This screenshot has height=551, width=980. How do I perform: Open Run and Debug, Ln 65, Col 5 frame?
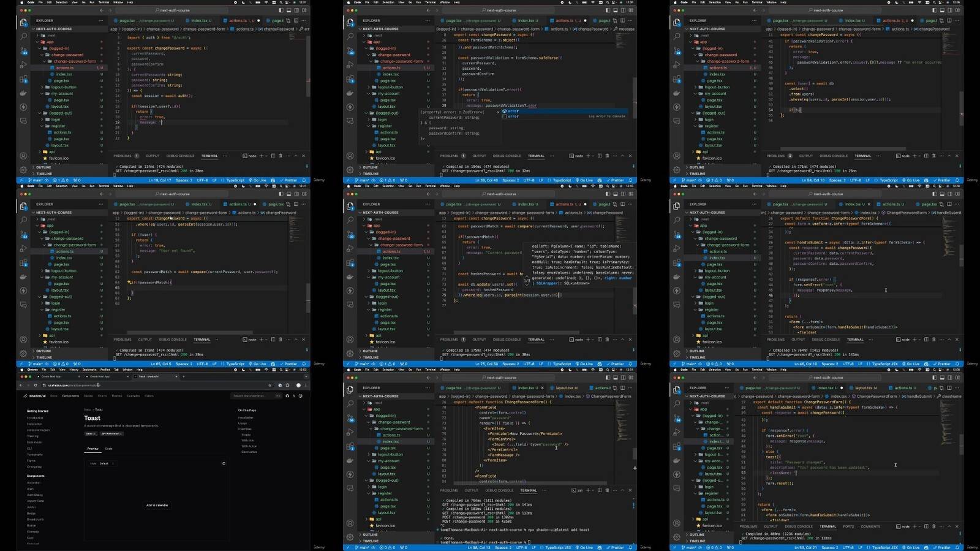tap(23, 248)
